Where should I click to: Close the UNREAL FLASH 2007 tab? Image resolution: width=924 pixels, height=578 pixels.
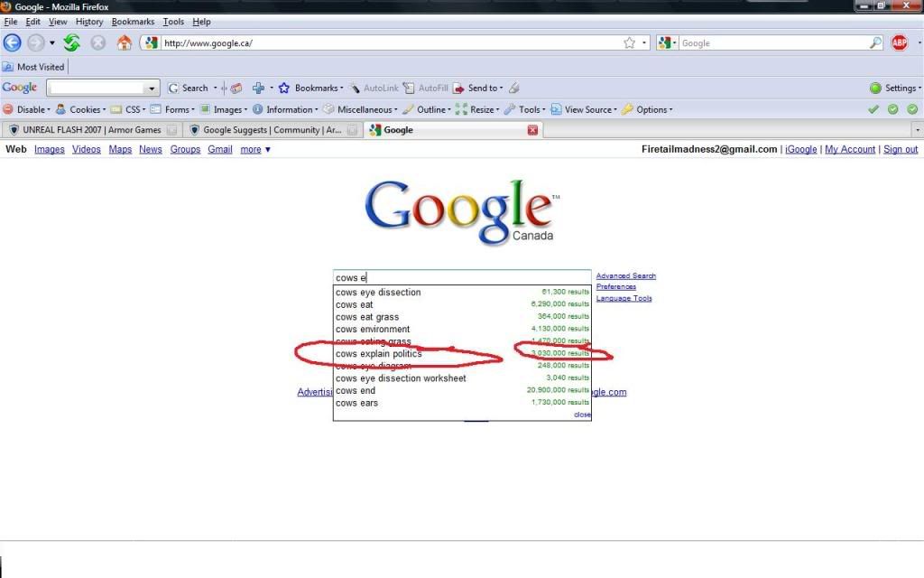pyautogui.click(x=172, y=130)
